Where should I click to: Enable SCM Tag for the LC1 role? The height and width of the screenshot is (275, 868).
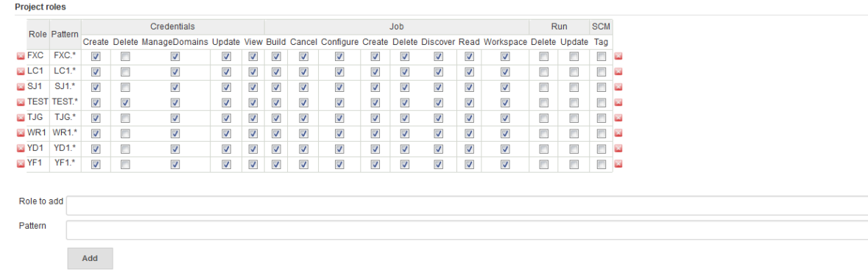point(601,71)
